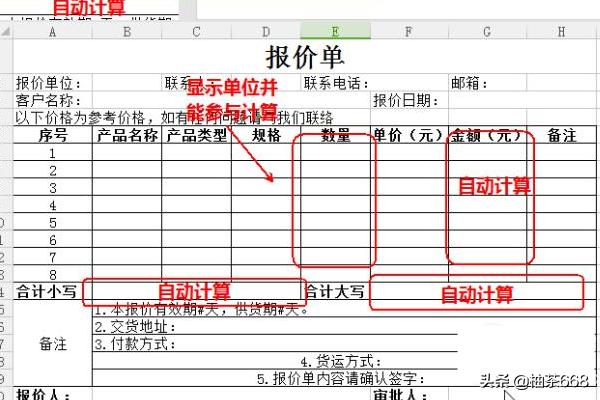Click the 邮箱 label cell
This screenshot has width=600, height=400.
(x=471, y=83)
